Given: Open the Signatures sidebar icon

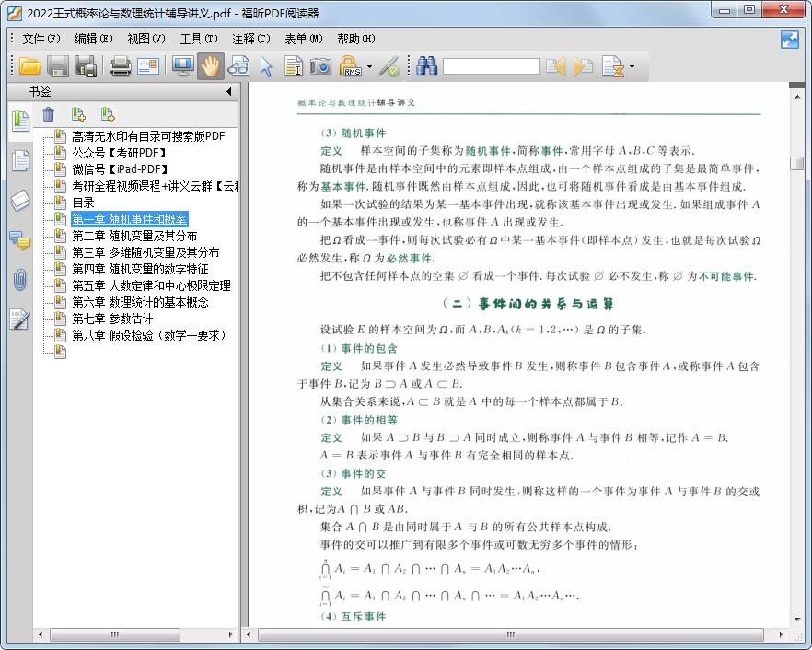Looking at the screenshot, I should click(20, 319).
